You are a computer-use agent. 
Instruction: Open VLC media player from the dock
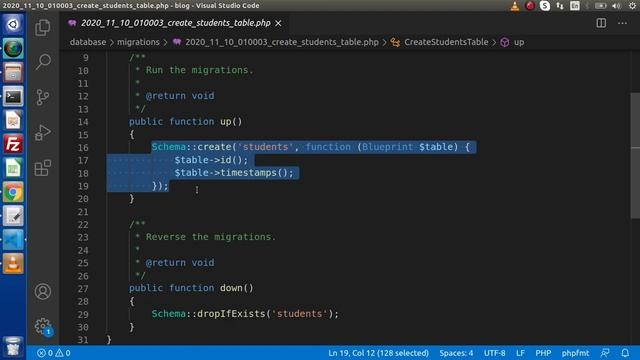(x=13, y=264)
